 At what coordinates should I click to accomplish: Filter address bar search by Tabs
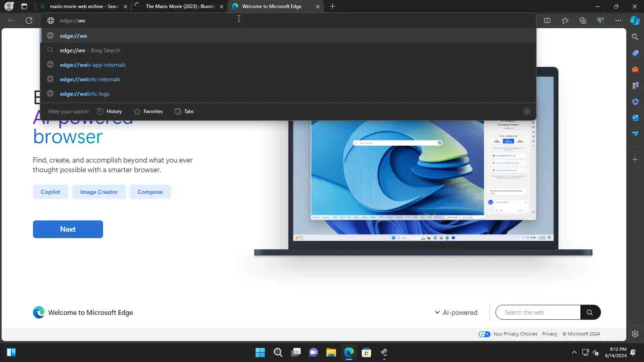184,111
